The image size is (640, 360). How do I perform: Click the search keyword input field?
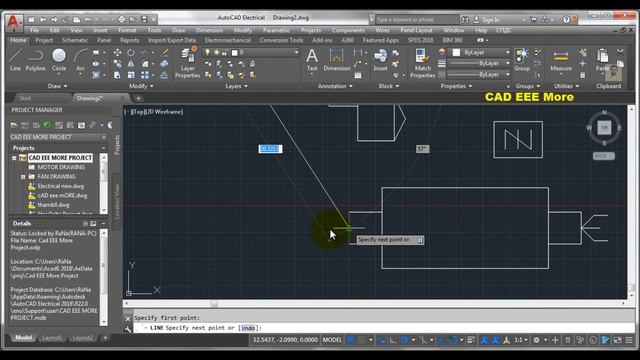coord(417,20)
